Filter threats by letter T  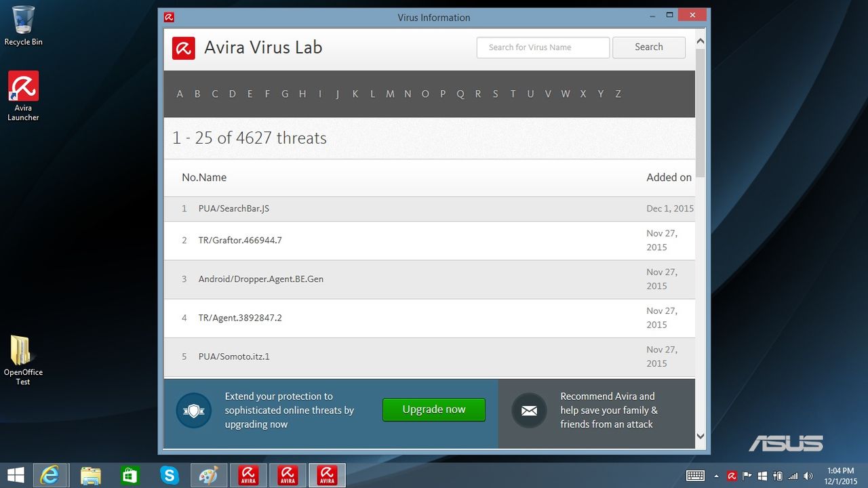[x=513, y=94]
